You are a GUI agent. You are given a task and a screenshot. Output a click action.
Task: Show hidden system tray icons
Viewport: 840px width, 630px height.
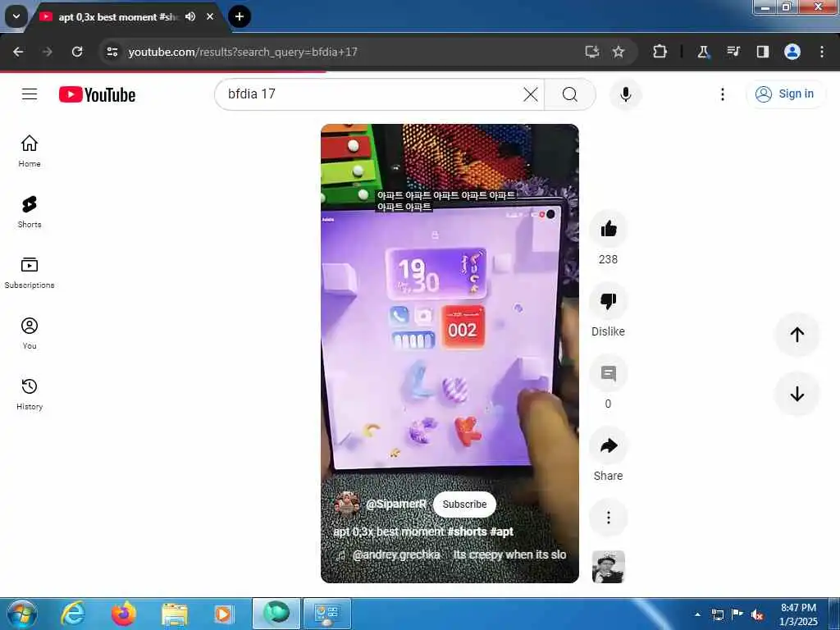click(697, 614)
